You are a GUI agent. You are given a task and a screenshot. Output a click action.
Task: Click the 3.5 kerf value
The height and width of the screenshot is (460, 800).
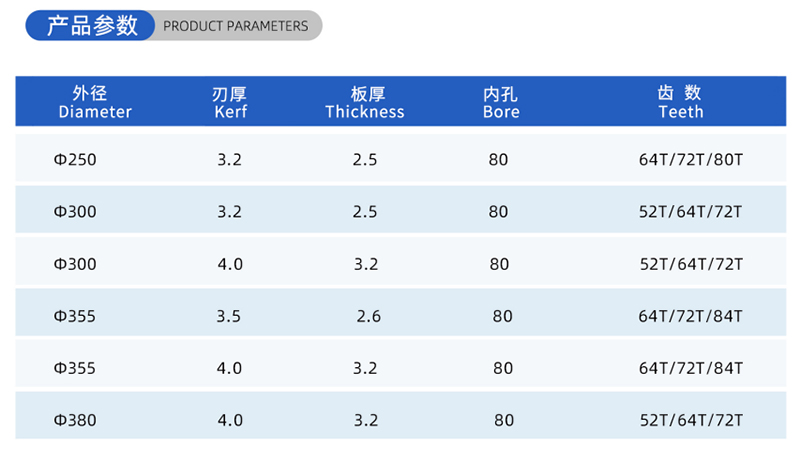(x=229, y=316)
